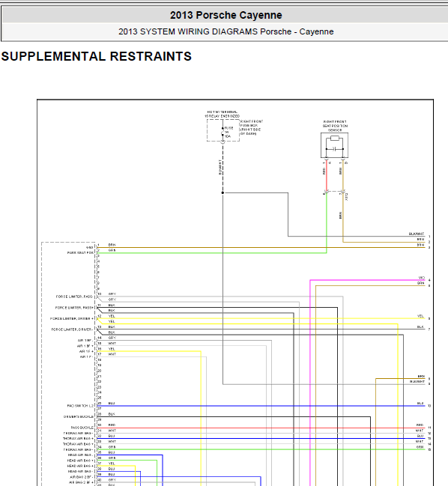Click the vertical BLK/WHT label below the fuse
Image resolution: width=448 pixels, height=486 pixels.
(x=220, y=168)
